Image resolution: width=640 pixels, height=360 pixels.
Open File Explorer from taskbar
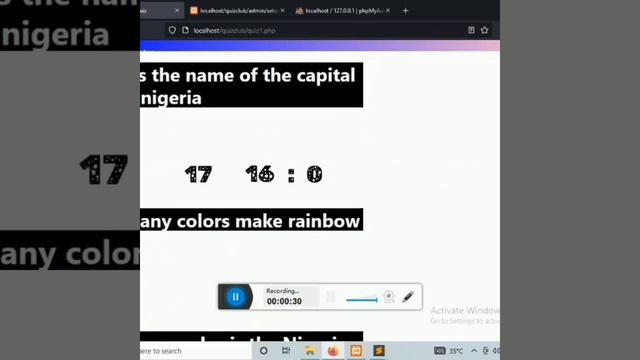(310, 351)
